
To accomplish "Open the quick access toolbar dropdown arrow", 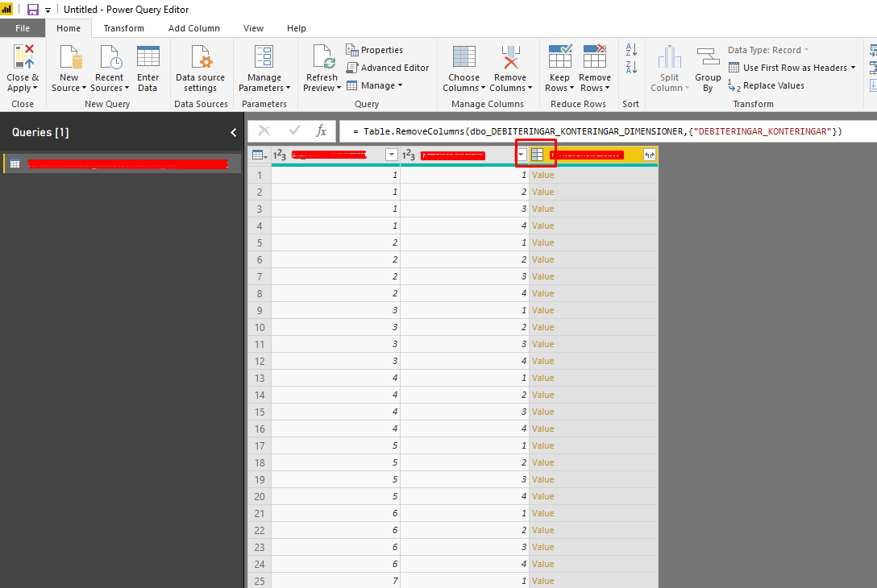I will (x=48, y=10).
